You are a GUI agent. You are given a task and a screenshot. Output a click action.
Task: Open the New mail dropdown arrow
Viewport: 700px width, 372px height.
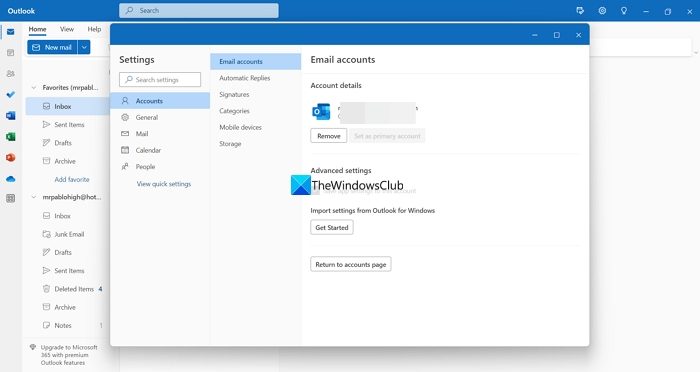[84, 47]
